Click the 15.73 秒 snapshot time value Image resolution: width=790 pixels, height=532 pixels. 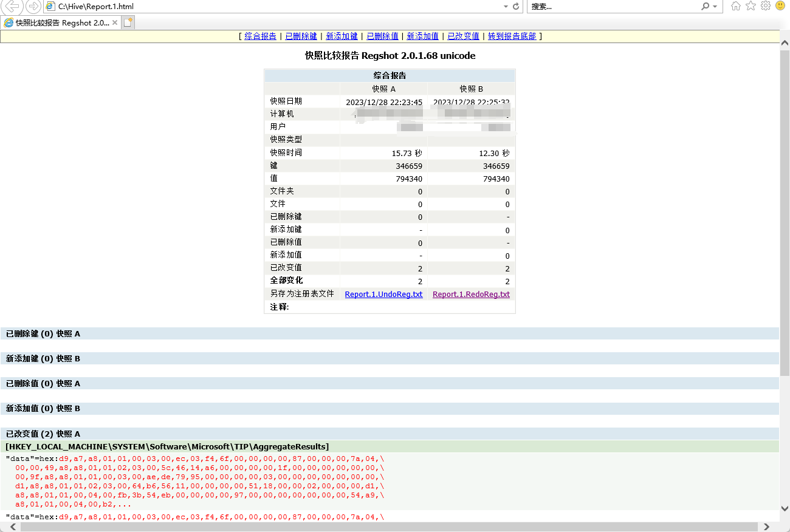[x=407, y=153]
